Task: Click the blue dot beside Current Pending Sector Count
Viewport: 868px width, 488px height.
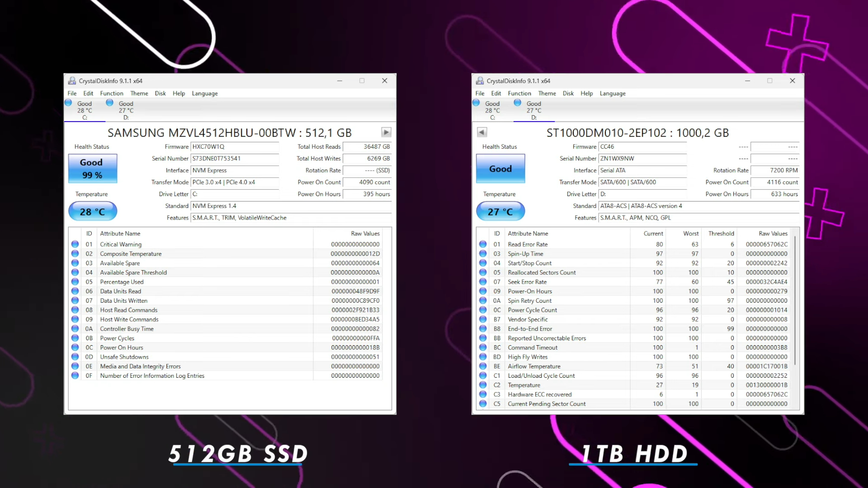Action: coord(483,404)
